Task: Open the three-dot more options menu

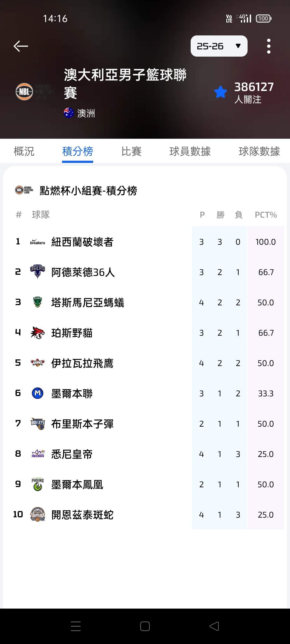Action: [x=269, y=46]
